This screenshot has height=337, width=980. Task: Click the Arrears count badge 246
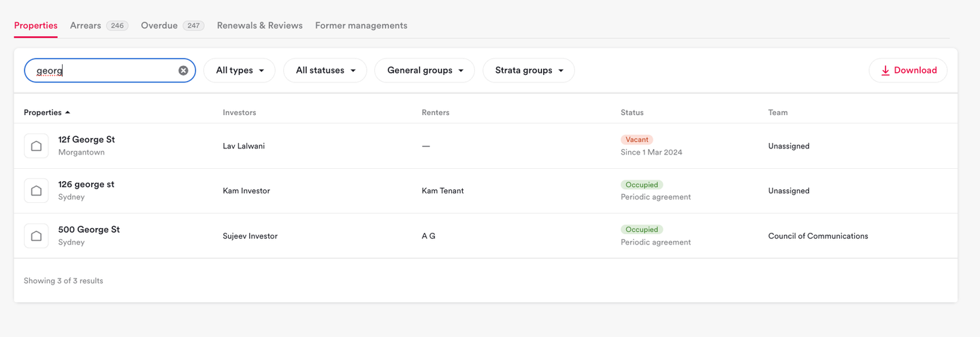click(117, 26)
